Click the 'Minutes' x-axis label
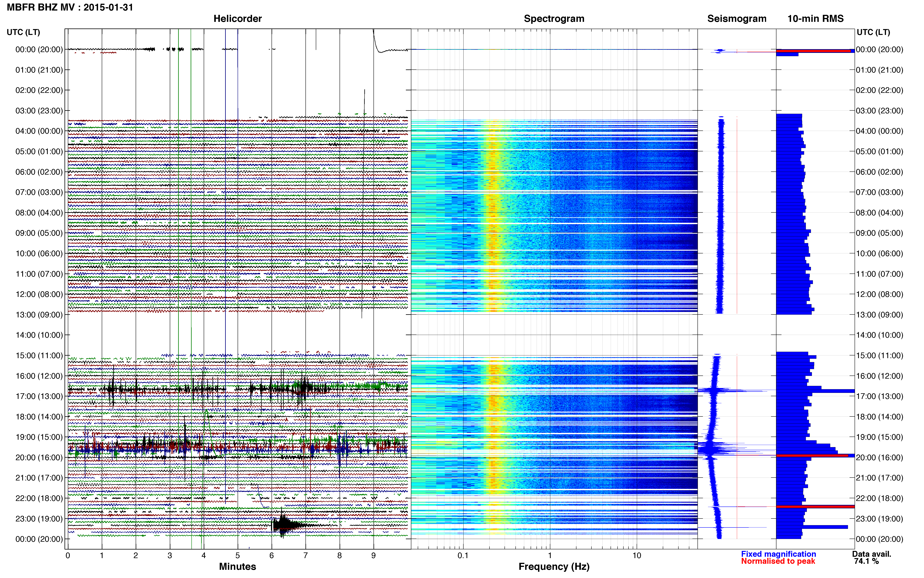This screenshot has width=924, height=578. [237, 566]
